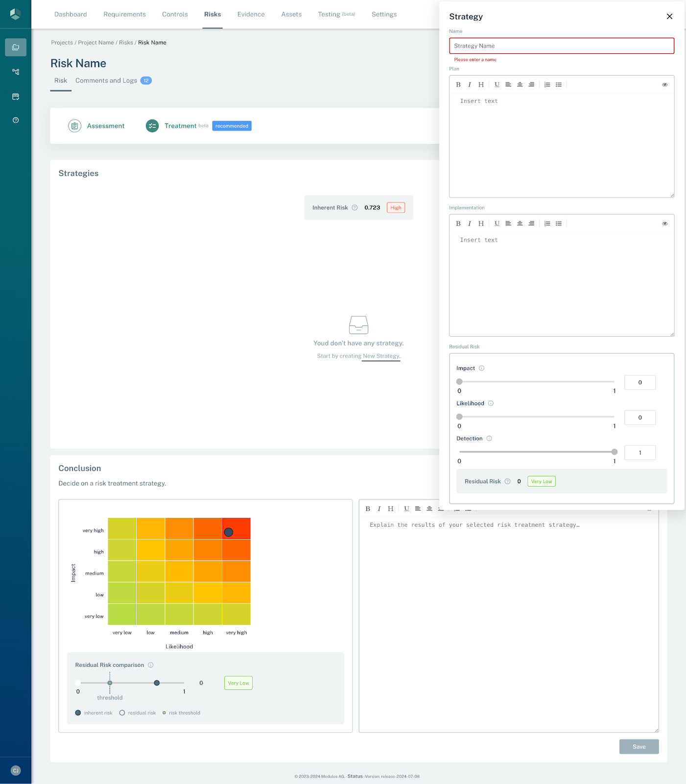This screenshot has width=686, height=784.
Task: Click Heading icon in Conclusion editor toolbar
Action: point(390,509)
